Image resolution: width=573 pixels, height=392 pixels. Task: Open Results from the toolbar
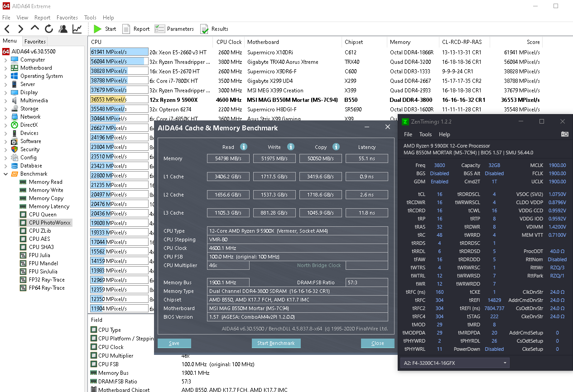214,29
